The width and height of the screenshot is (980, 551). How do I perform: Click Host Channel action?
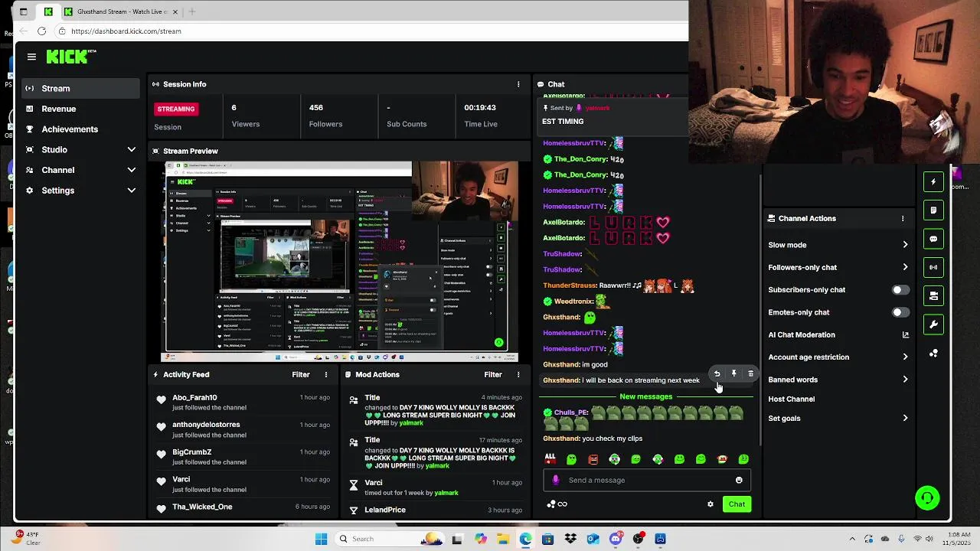tap(791, 399)
